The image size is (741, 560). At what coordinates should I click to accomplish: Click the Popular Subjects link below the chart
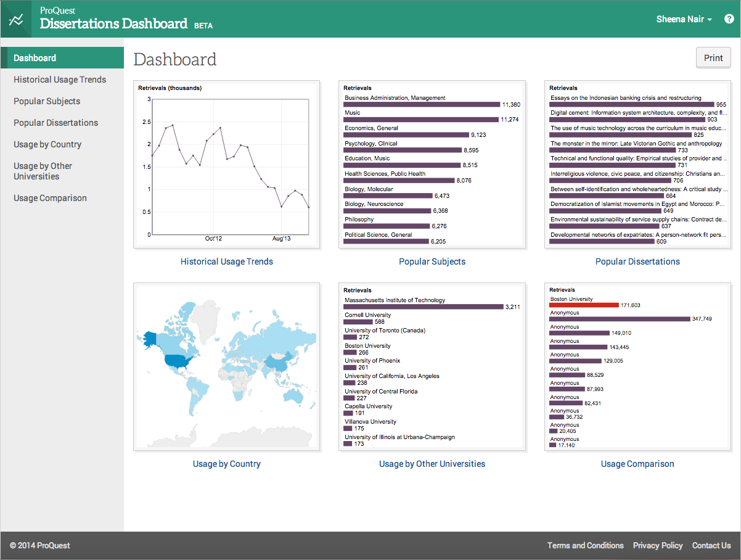pos(432,261)
